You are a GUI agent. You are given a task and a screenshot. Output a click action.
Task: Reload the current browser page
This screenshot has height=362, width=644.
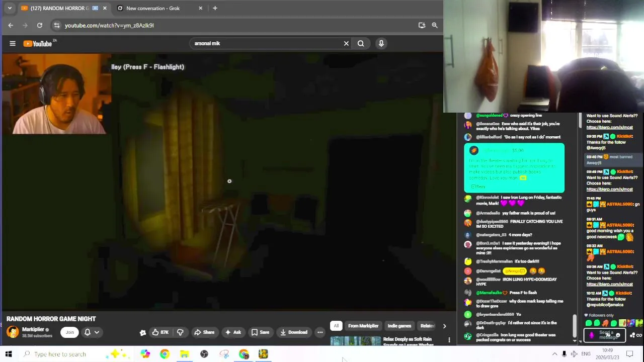coord(40,25)
